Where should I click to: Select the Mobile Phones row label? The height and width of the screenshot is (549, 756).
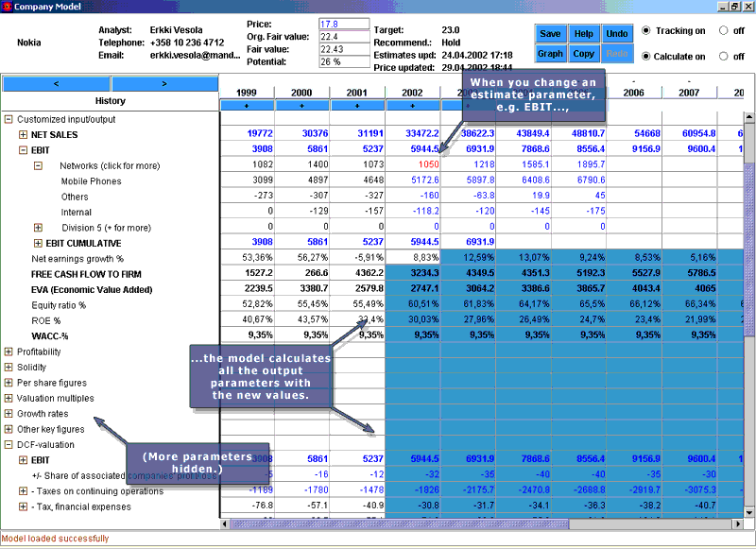click(x=91, y=181)
